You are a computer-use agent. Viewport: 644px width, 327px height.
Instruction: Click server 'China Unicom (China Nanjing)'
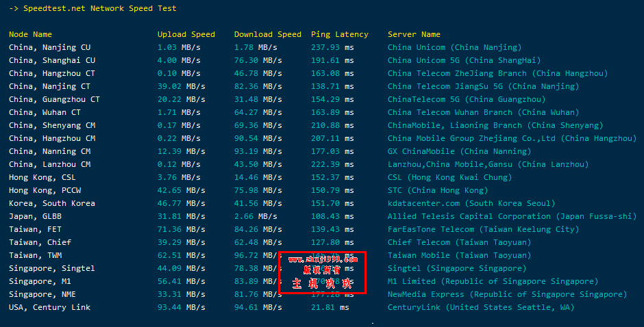[x=455, y=48]
